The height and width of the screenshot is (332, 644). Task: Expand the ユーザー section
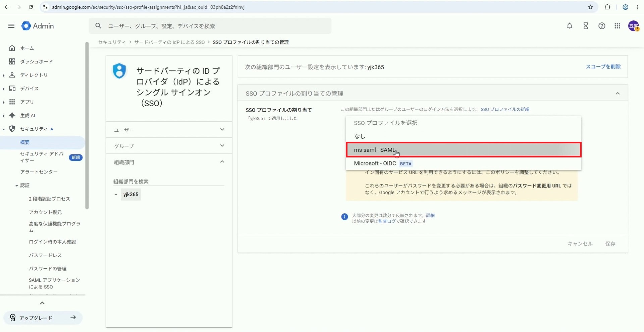(x=169, y=130)
